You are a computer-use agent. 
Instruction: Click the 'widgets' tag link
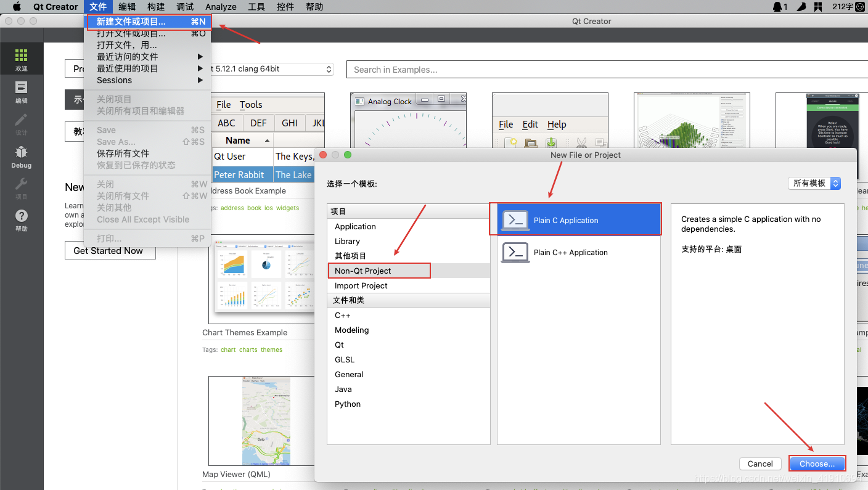click(x=287, y=208)
